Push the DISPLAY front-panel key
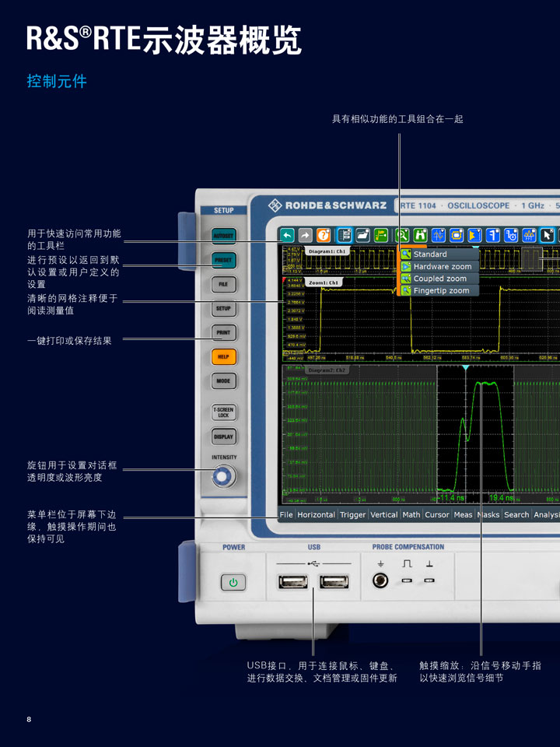Viewport: 560px width, 747px height. click(223, 437)
